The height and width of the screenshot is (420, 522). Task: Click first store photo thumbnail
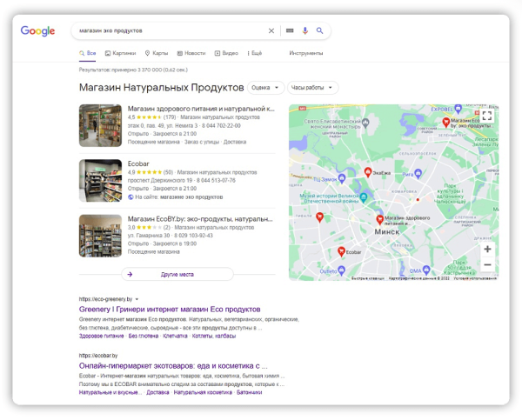pyautogui.click(x=100, y=125)
